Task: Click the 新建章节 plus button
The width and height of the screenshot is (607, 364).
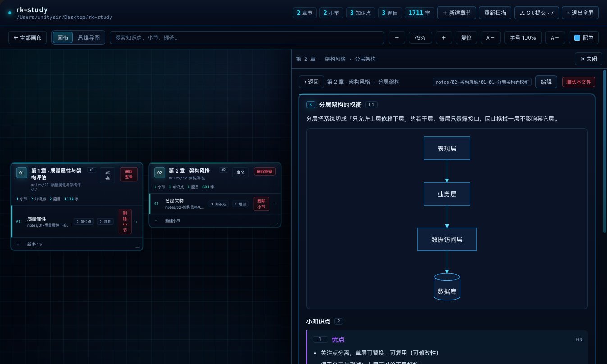Action: point(456,13)
